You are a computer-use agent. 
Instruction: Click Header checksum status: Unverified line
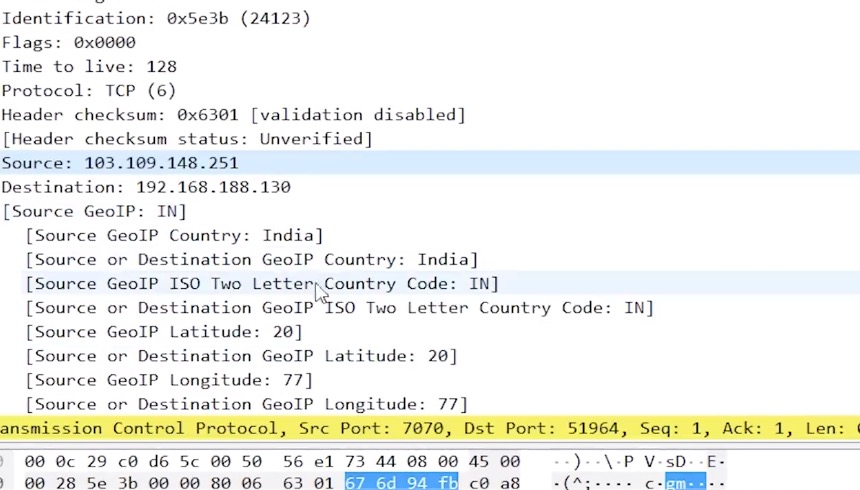186,138
